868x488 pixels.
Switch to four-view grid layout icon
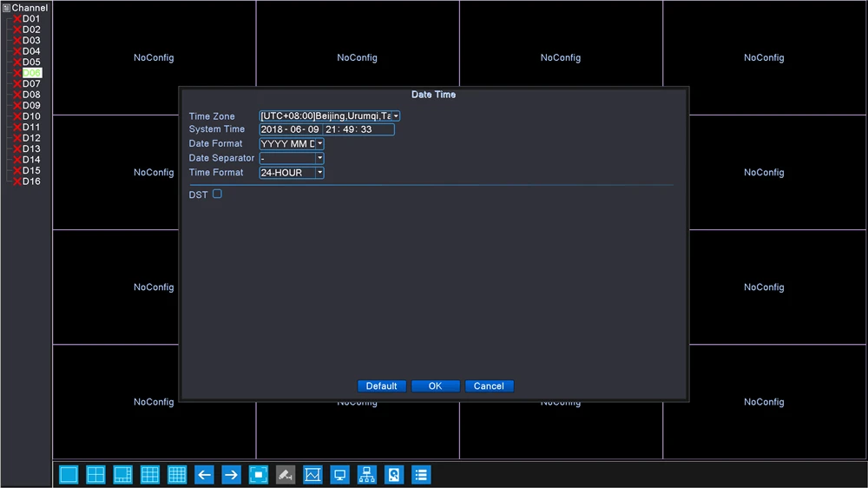95,475
